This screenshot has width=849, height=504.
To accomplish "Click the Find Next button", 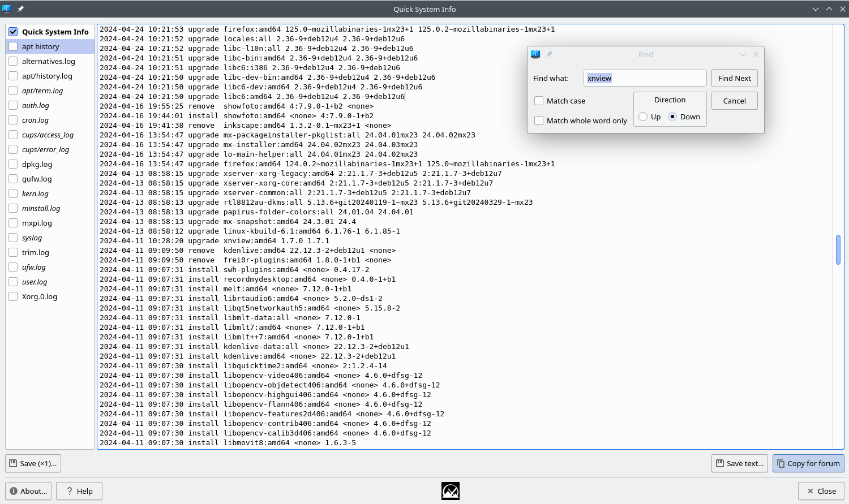I will point(735,78).
